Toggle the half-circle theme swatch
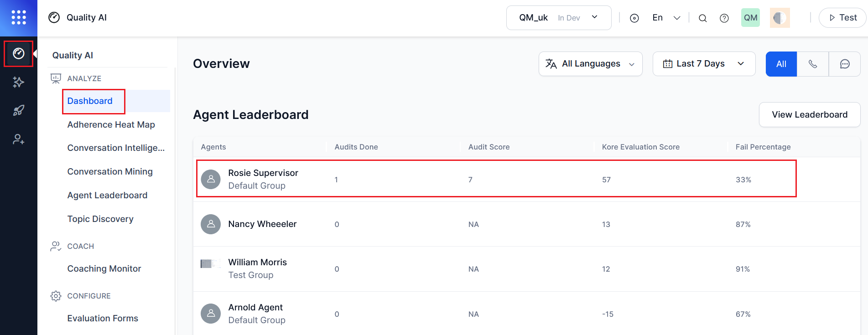This screenshot has width=868, height=335. point(780,18)
